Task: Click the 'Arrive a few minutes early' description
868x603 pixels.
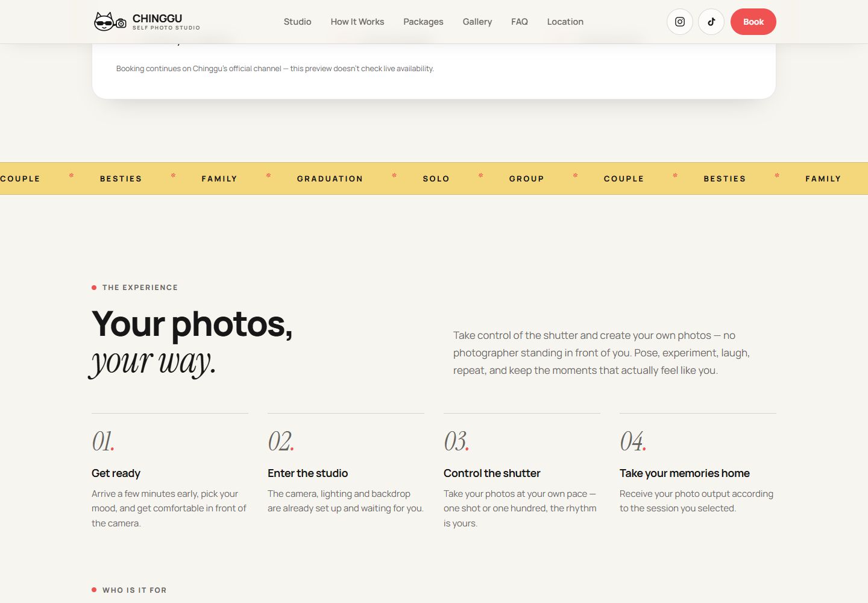Action: pos(169,508)
